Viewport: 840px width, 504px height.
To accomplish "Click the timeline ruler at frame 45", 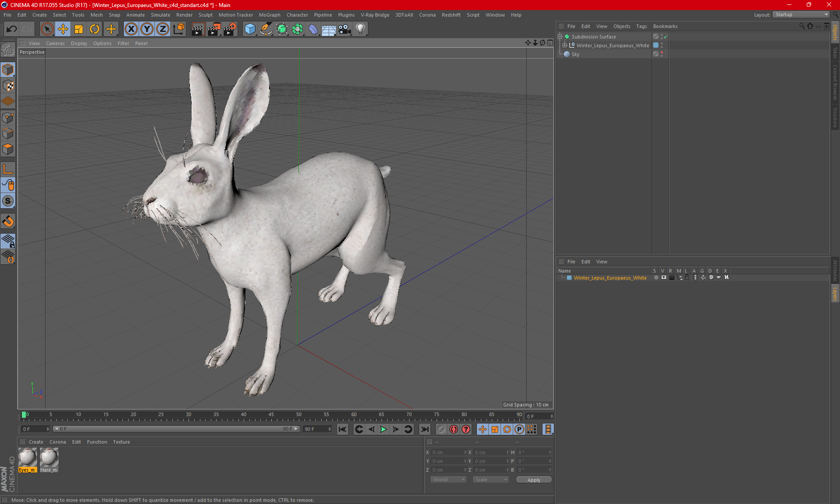I will [271, 416].
